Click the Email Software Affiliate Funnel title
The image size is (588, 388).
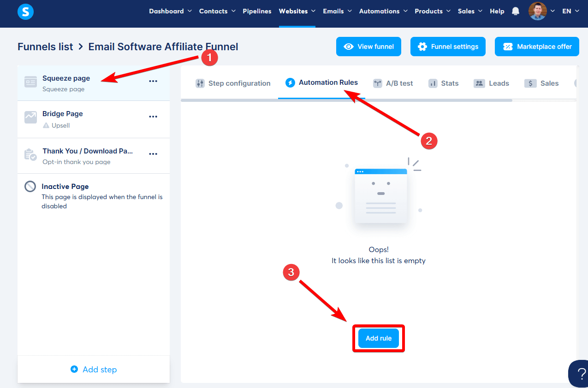[x=163, y=47]
